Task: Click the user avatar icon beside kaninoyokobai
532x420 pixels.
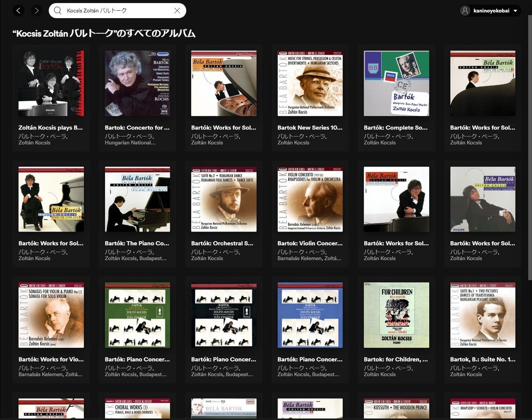Action: point(465,11)
